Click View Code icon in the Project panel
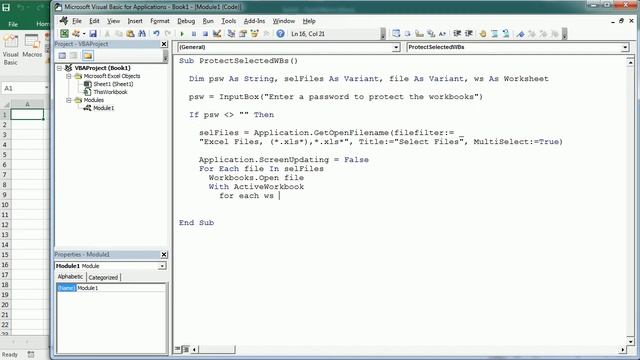The width and height of the screenshot is (640, 360). 62,56
